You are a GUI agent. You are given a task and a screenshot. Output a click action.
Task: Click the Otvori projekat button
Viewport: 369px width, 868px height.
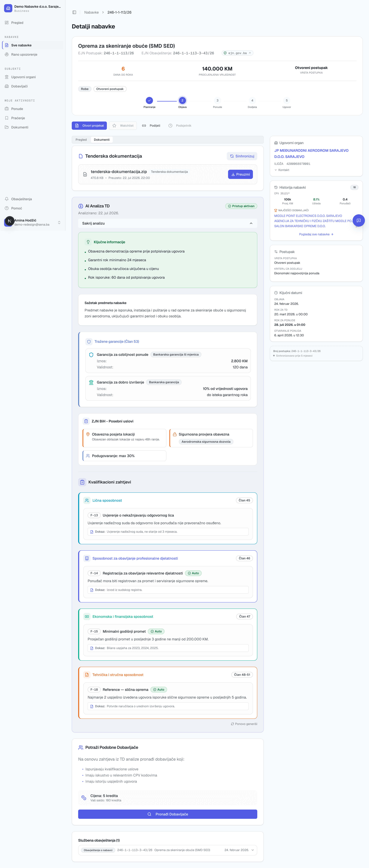point(89,126)
